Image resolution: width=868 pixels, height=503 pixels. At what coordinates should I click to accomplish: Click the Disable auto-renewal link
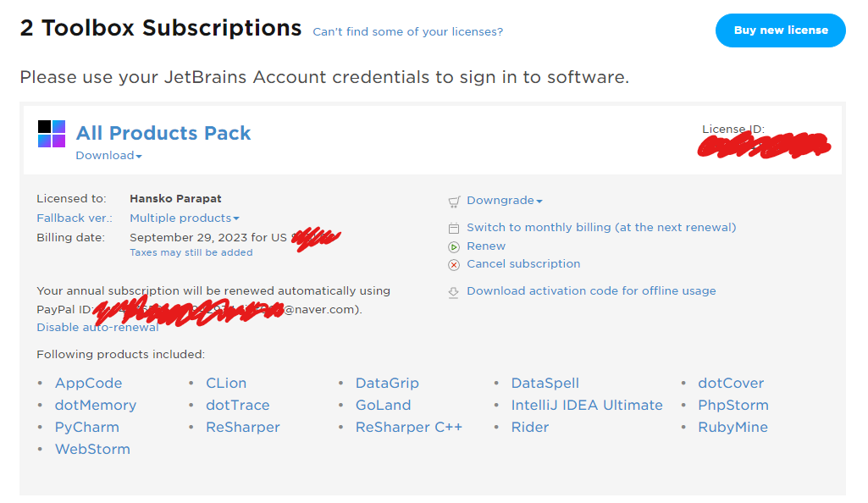click(x=97, y=327)
